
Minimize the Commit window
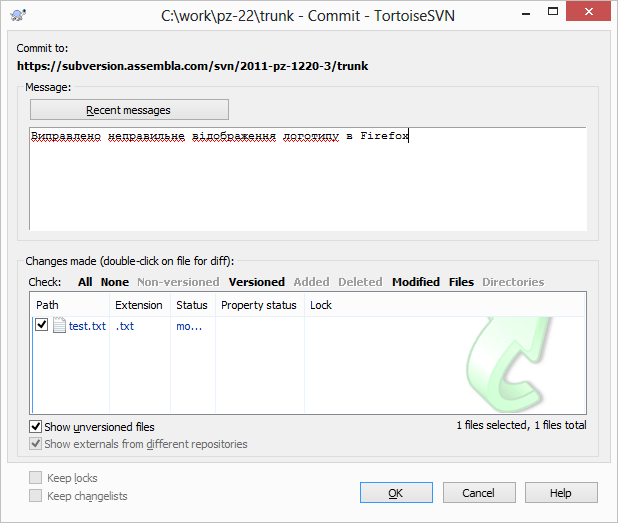click(x=526, y=12)
